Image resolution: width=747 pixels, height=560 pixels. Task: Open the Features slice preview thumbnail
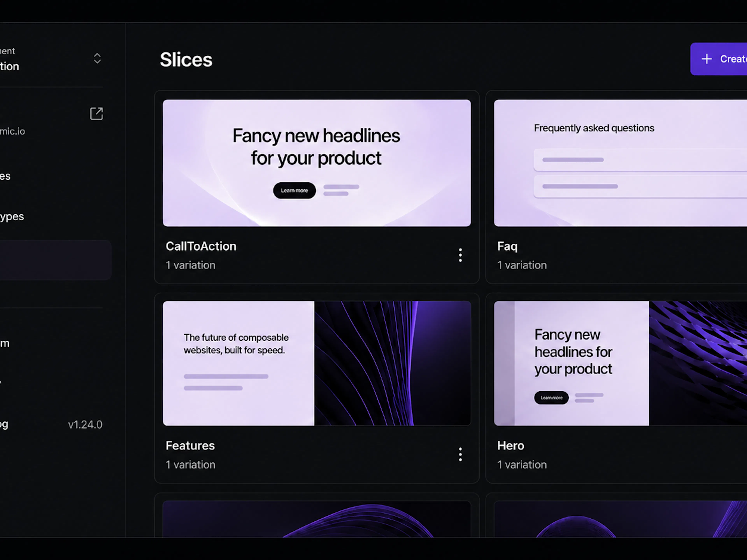(x=317, y=363)
